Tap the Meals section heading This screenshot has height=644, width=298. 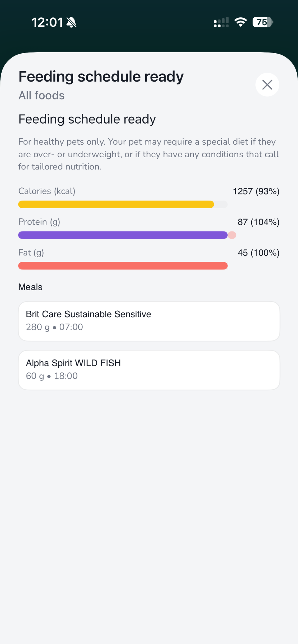(x=30, y=287)
